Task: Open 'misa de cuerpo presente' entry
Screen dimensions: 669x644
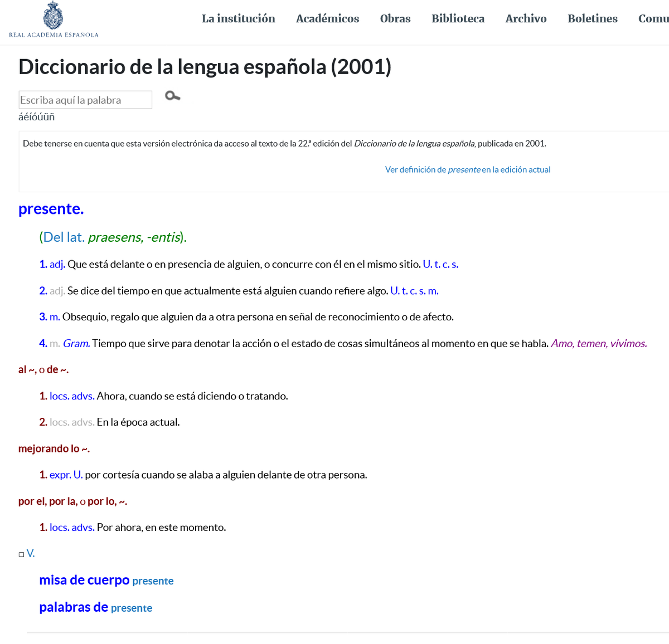Action: click(x=106, y=580)
